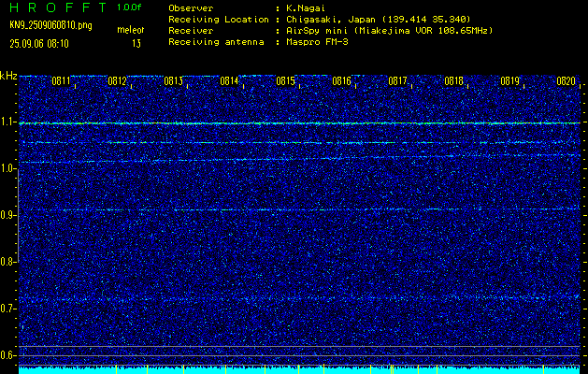Click the Receiving antenna label
This screenshot has width=588, height=374.
(216, 42)
